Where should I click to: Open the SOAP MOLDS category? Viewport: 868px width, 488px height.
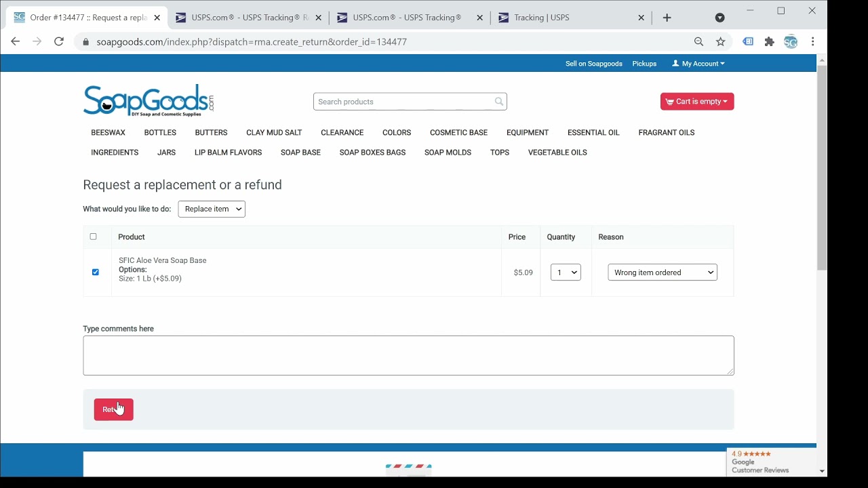pyautogui.click(x=448, y=152)
